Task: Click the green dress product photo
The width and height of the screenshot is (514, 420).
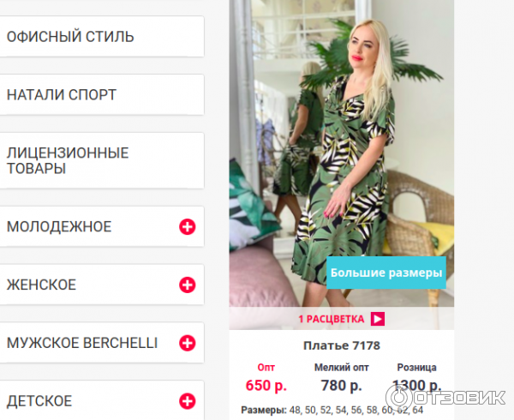Action: pos(342,153)
